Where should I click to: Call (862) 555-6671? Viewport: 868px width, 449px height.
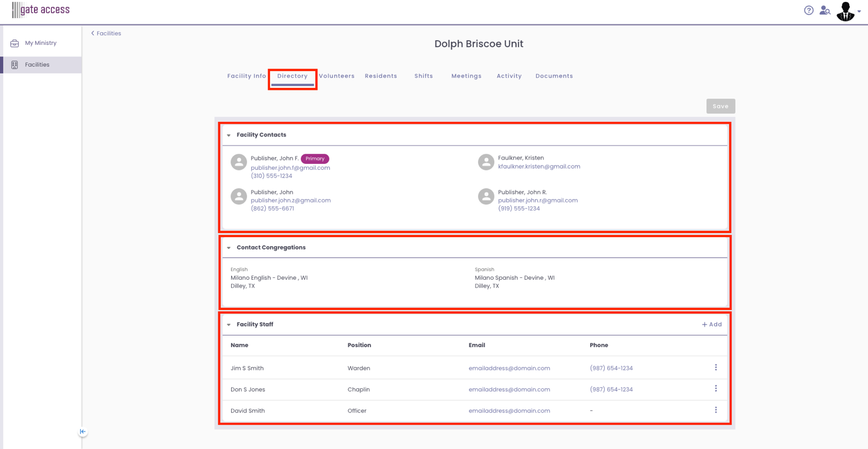coord(272,209)
